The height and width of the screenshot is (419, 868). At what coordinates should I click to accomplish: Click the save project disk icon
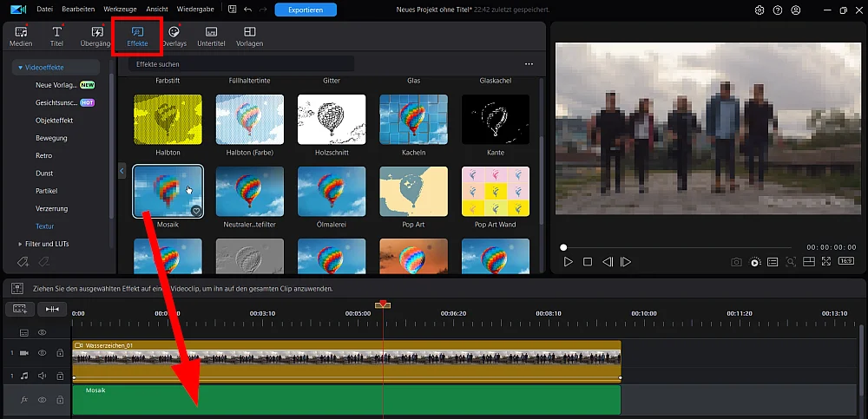[231, 10]
